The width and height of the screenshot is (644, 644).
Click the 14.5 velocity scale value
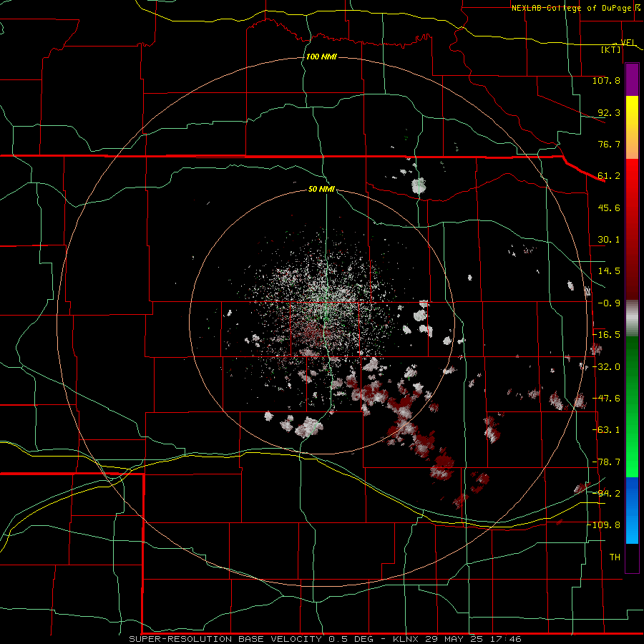[609, 271]
